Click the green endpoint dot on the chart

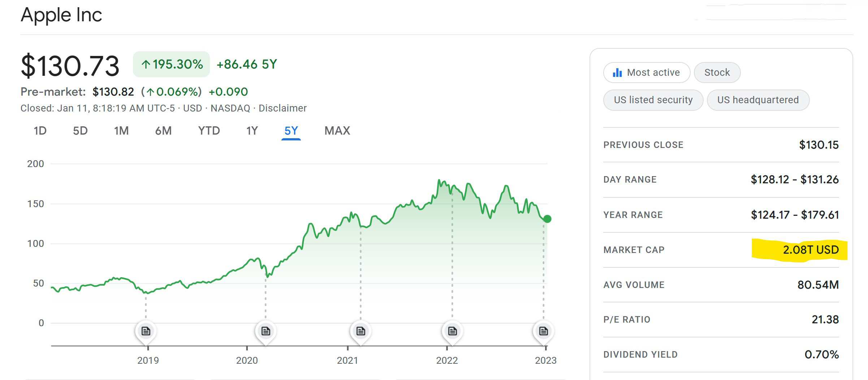(547, 219)
